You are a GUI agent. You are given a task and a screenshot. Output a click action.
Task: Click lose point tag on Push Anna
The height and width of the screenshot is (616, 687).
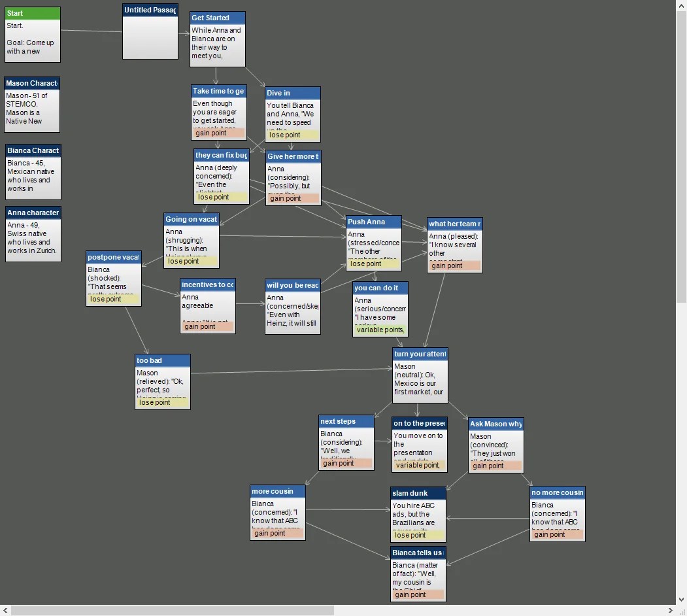tap(374, 264)
